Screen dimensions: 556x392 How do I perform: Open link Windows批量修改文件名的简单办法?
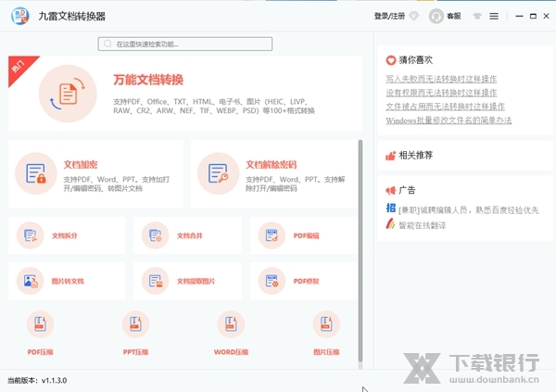[x=449, y=120]
